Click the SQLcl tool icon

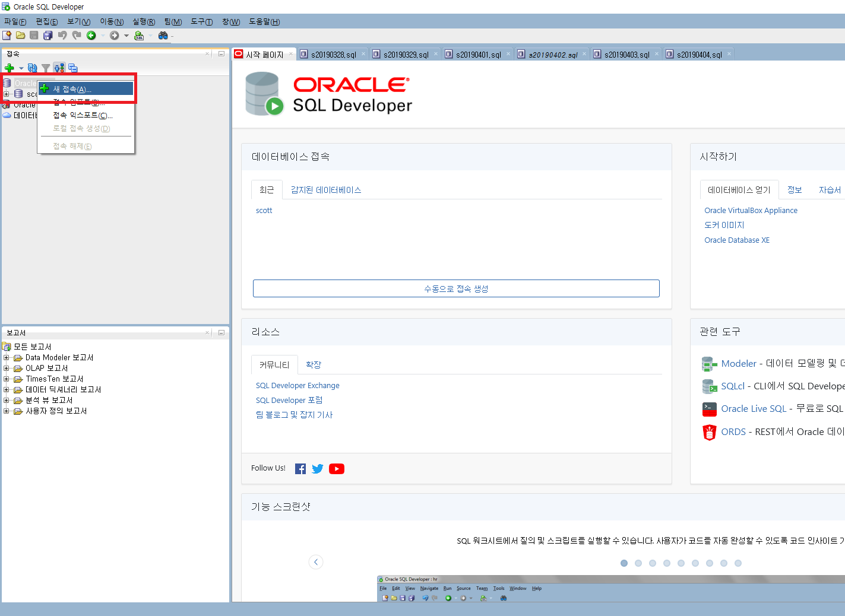[x=710, y=386]
